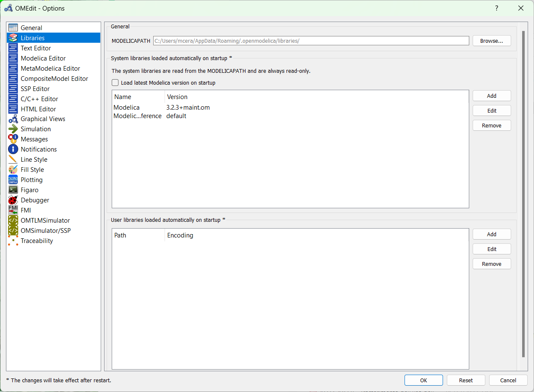This screenshot has height=392, width=534.
Task: Click the Libraries books icon
Action: coord(13,38)
